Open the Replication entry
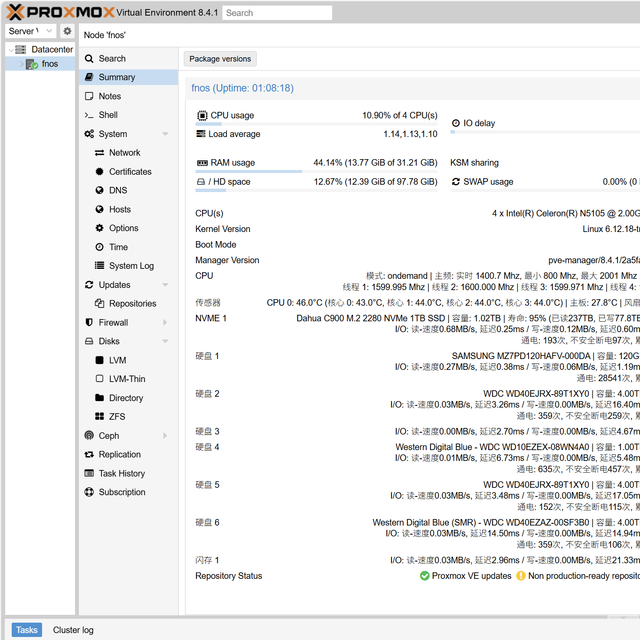The image size is (640, 640). 129,454
